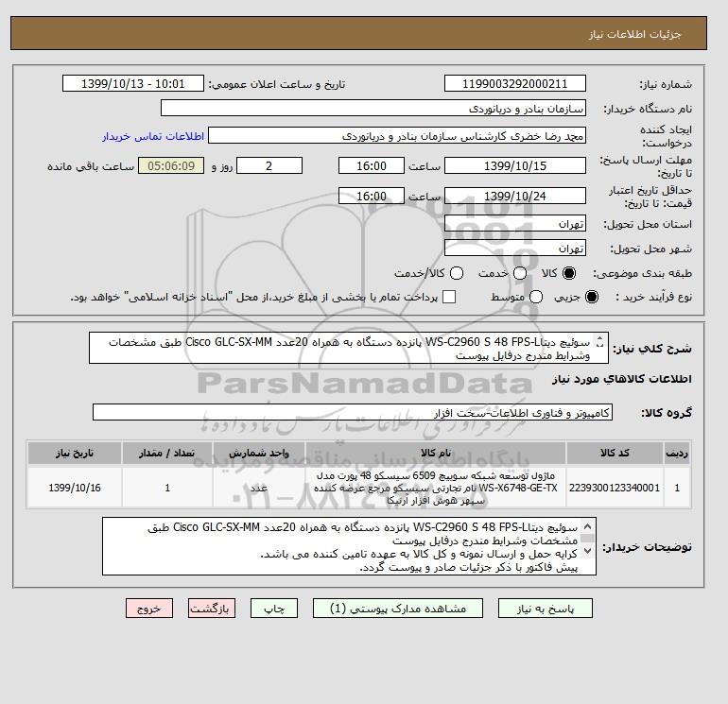Select the کالا radio button
The height and width of the screenshot is (704, 728).
(x=569, y=273)
